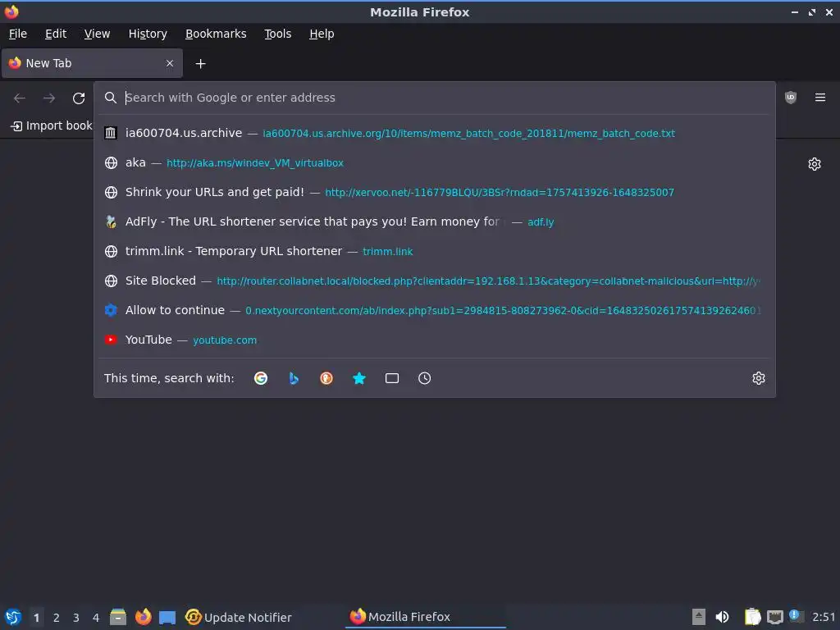
Task: Launch file manager from taskbar
Action: pyautogui.click(x=118, y=617)
